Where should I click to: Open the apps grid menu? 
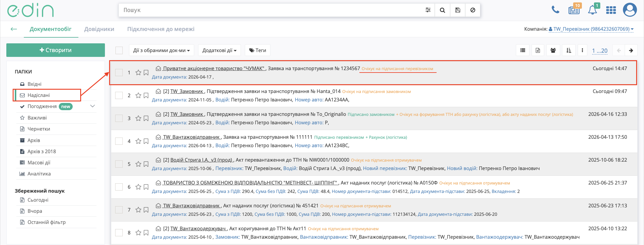click(x=611, y=10)
